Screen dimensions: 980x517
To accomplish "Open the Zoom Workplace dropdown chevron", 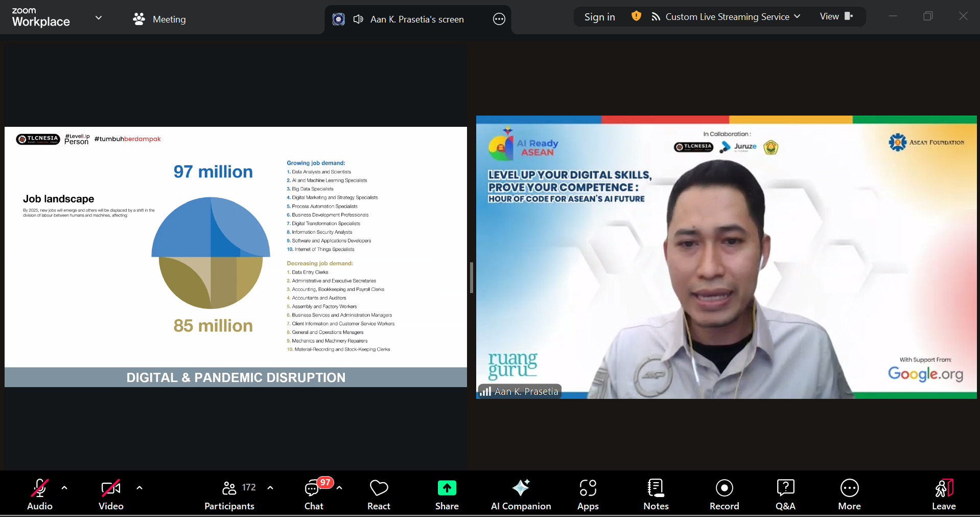I will tap(99, 18).
